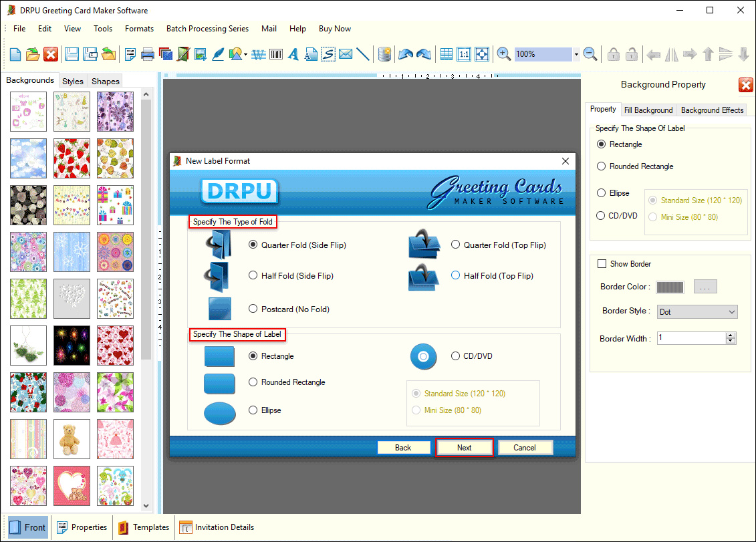Choose Rounded Rectangle shape in dialog
Image resolution: width=756 pixels, height=542 pixels.
[253, 382]
